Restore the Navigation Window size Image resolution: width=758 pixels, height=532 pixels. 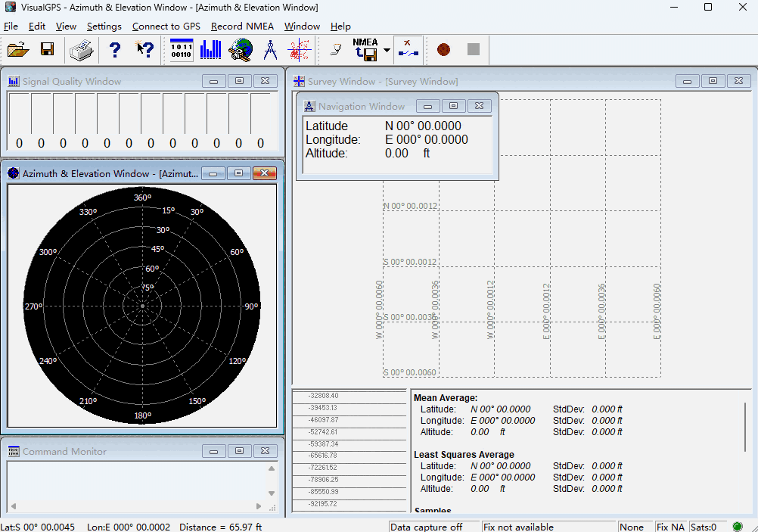(x=453, y=106)
